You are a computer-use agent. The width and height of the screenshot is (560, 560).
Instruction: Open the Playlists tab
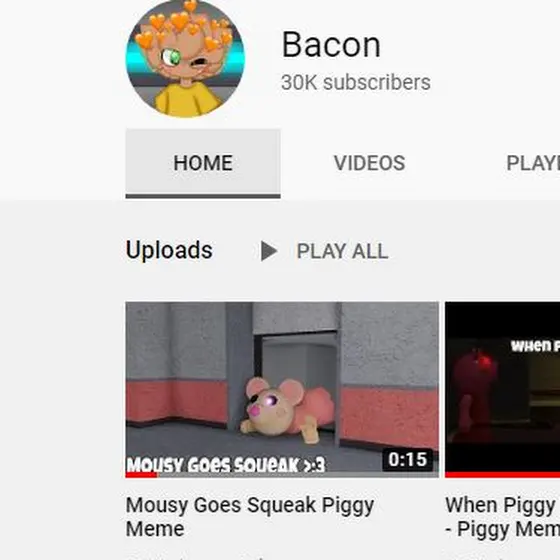[533, 163]
